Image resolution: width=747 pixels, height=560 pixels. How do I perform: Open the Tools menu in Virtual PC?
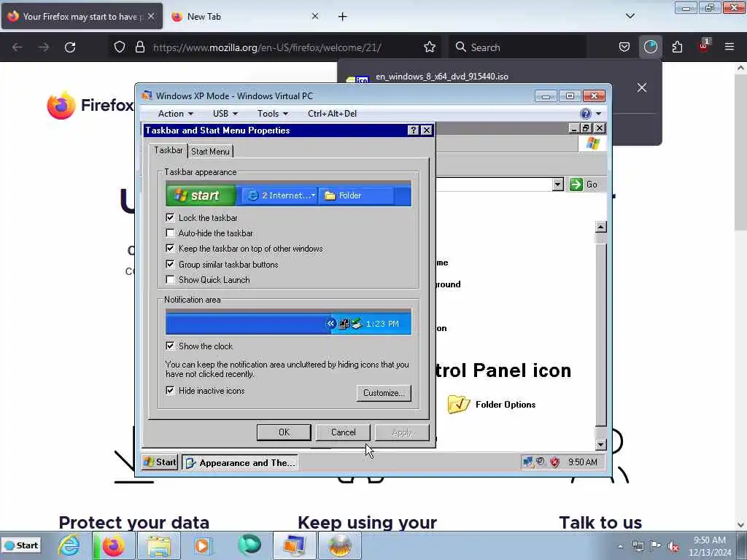coord(273,113)
